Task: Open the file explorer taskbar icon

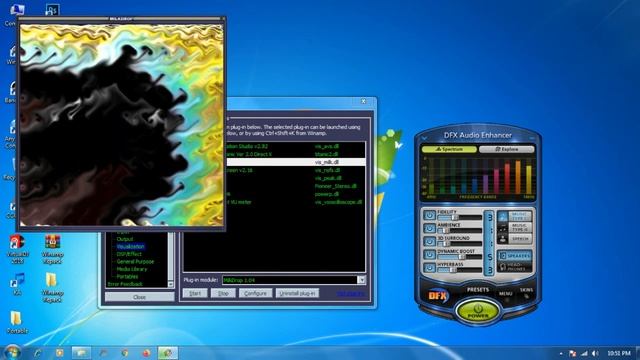Action: point(81,353)
